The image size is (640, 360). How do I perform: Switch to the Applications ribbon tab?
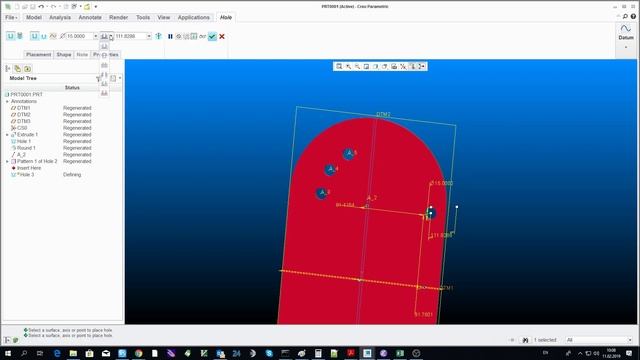pos(193,17)
